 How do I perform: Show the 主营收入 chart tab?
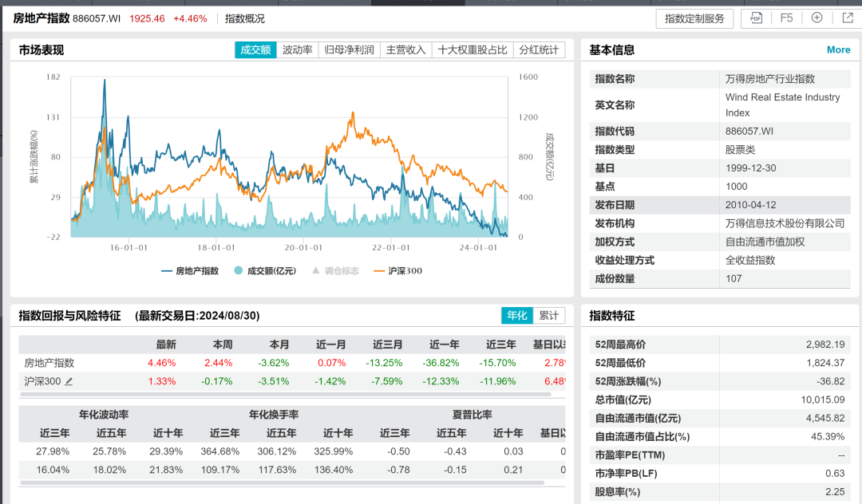405,50
